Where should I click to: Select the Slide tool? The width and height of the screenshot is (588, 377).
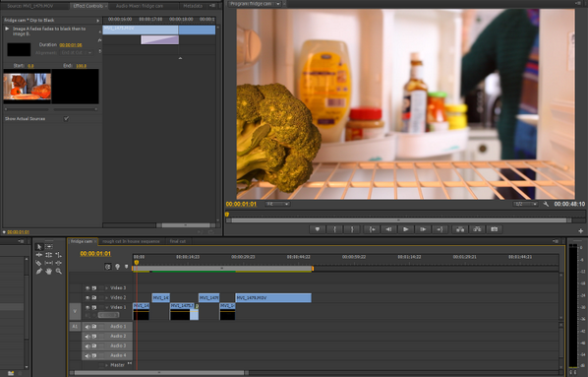click(58, 263)
